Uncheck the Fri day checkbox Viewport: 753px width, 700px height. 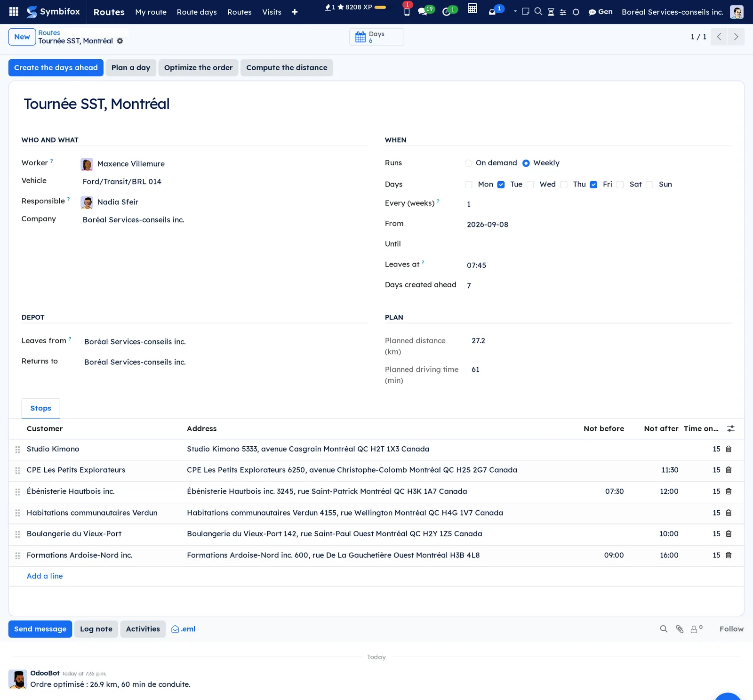point(594,185)
